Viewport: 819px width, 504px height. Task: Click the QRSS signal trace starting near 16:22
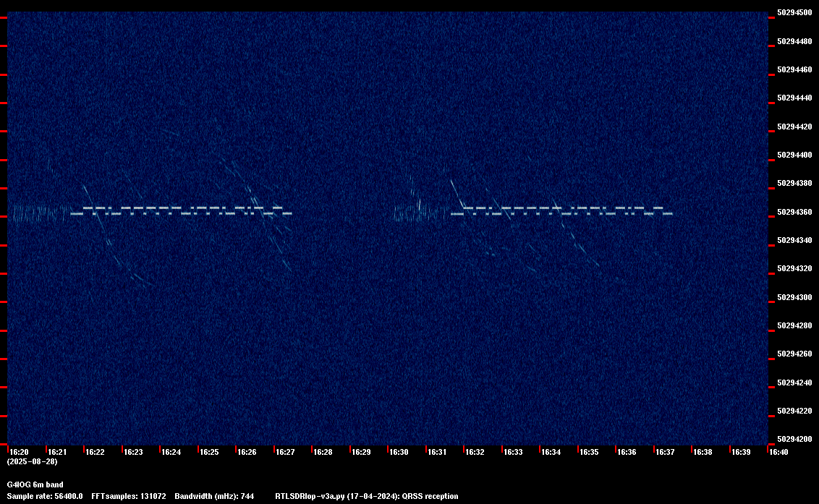[182, 210]
